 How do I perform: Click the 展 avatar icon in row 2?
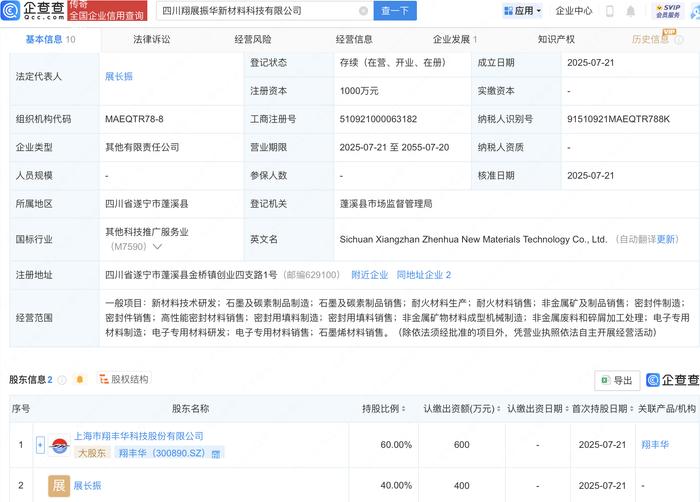[x=59, y=486]
